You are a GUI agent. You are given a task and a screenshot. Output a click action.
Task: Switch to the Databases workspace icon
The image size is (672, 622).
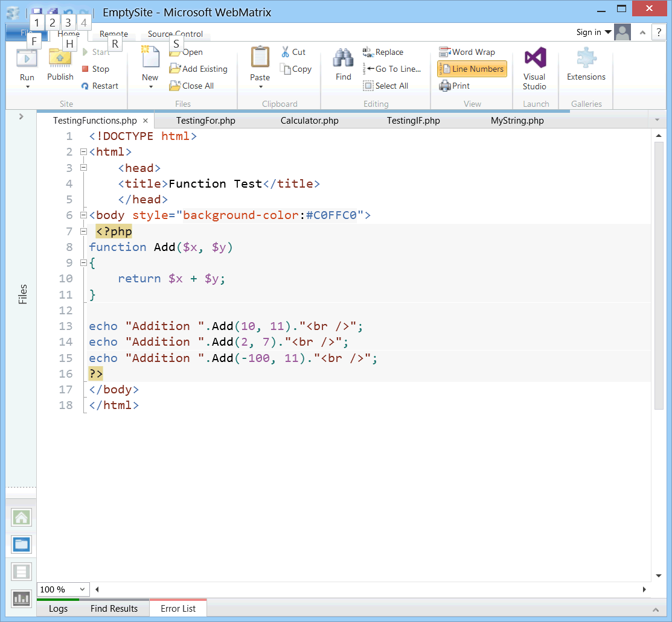point(21,571)
